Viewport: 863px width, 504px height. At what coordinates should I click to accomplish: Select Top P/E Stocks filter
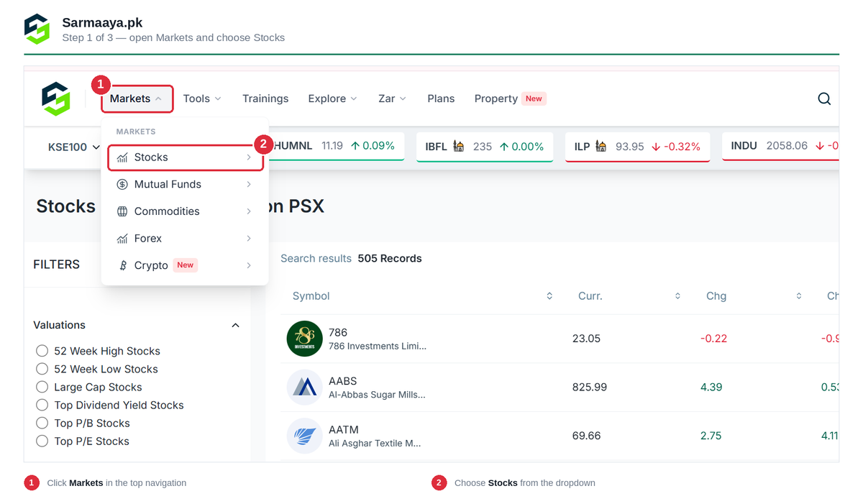(42, 441)
